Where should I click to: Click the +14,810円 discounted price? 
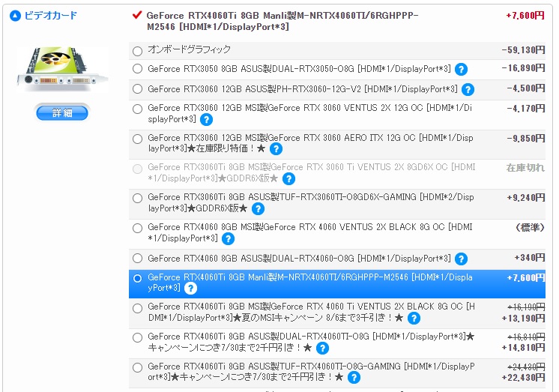tap(523, 348)
